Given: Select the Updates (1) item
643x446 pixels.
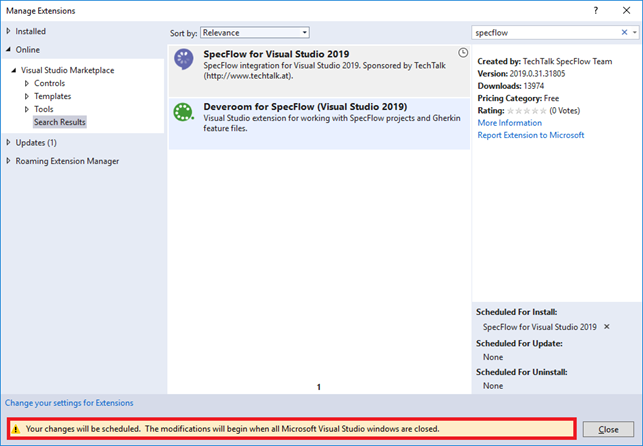Looking at the screenshot, I should [x=36, y=143].
